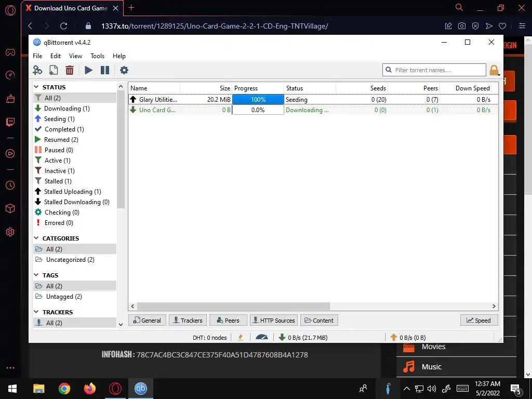532x399 pixels.
Task: Open the Speed graph tab
Action: [478, 320]
